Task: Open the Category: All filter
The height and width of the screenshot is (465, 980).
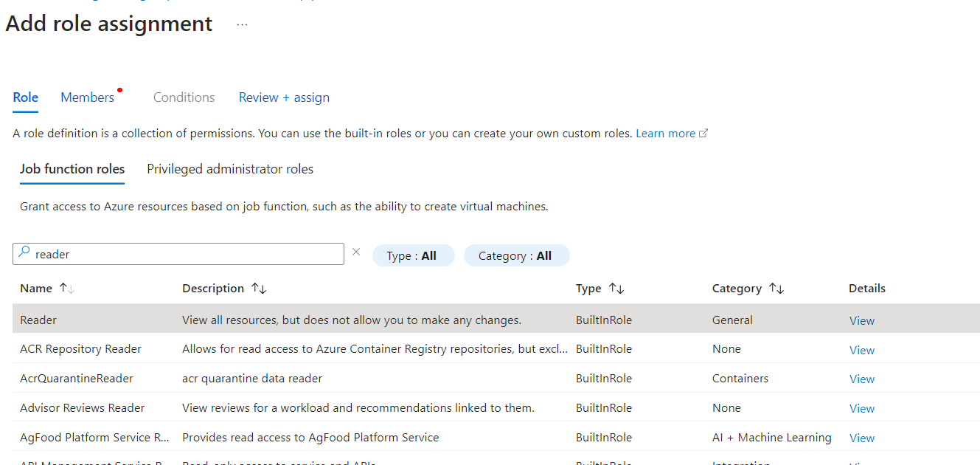Action: point(516,256)
